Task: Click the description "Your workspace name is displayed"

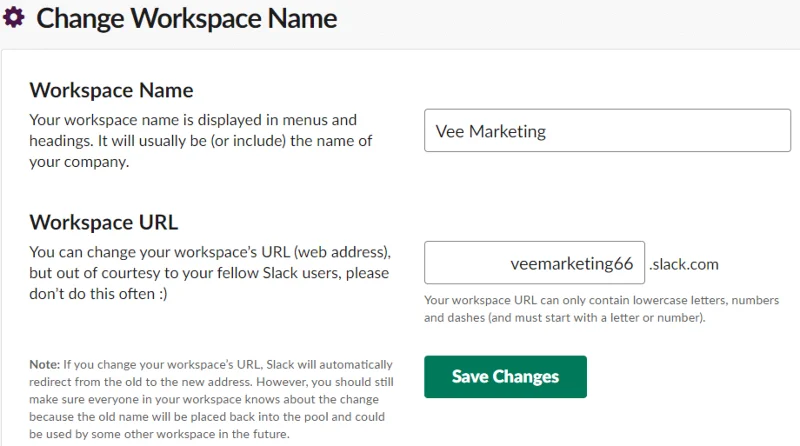Action: 201,141
